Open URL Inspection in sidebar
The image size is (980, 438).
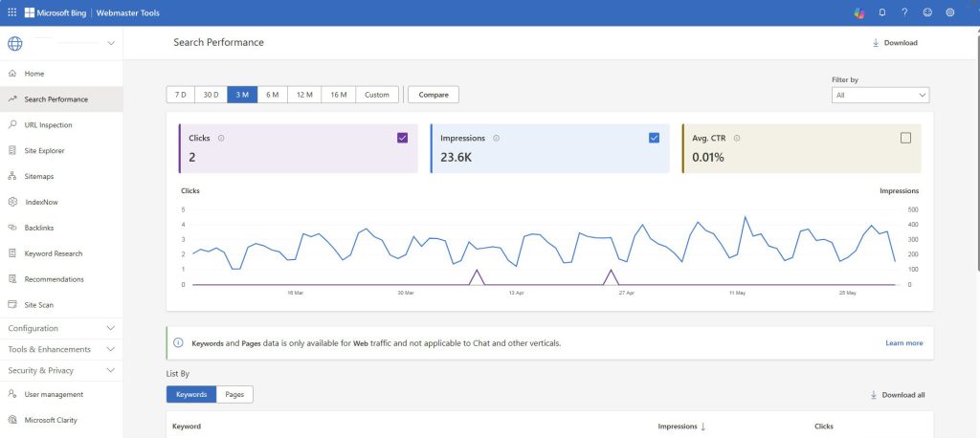[x=48, y=125]
